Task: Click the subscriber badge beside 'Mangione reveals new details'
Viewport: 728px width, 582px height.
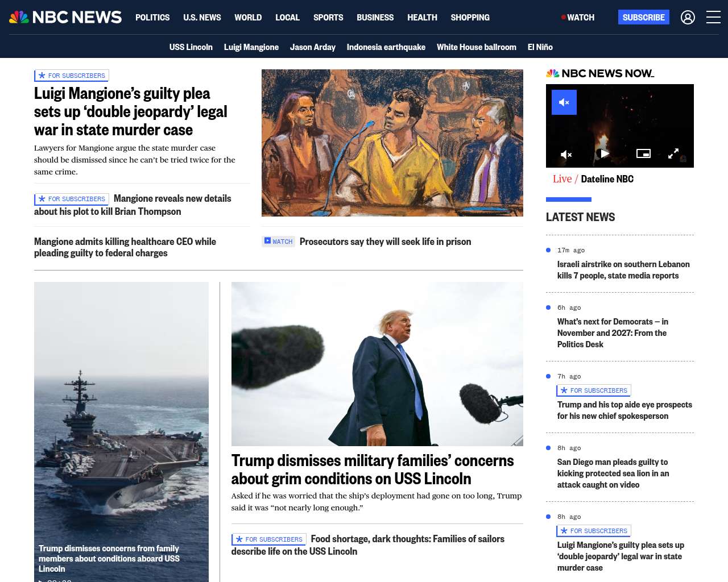Action: (72, 199)
